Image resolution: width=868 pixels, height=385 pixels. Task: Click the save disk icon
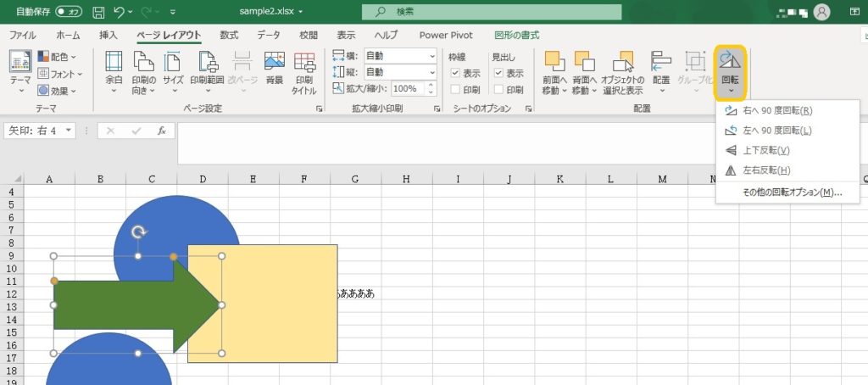point(98,12)
